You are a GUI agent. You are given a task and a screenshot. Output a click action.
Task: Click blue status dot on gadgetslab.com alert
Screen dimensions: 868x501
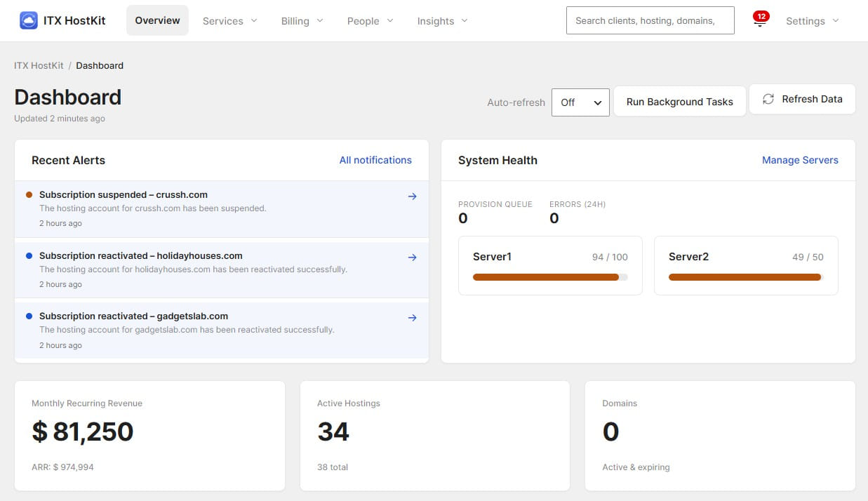pyautogui.click(x=29, y=316)
